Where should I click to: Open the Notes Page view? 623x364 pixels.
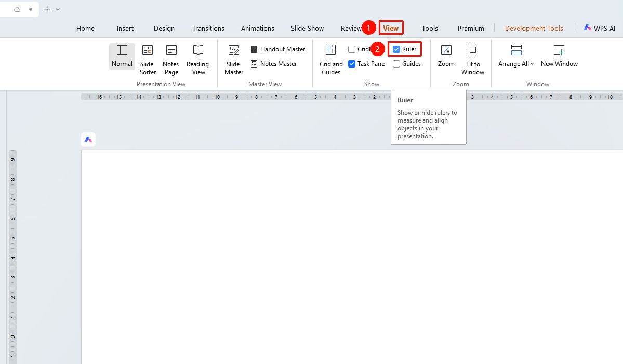pyautogui.click(x=171, y=60)
